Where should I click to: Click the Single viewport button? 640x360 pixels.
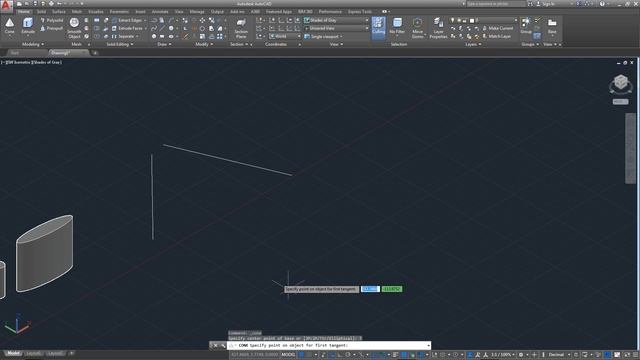tap(322, 36)
